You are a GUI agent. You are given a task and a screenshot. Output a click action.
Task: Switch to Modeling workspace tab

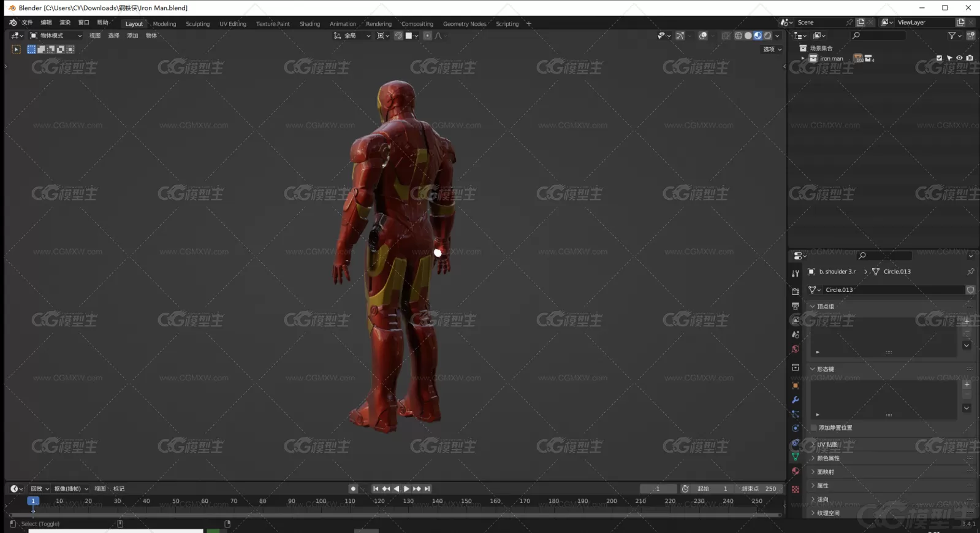[x=164, y=24]
